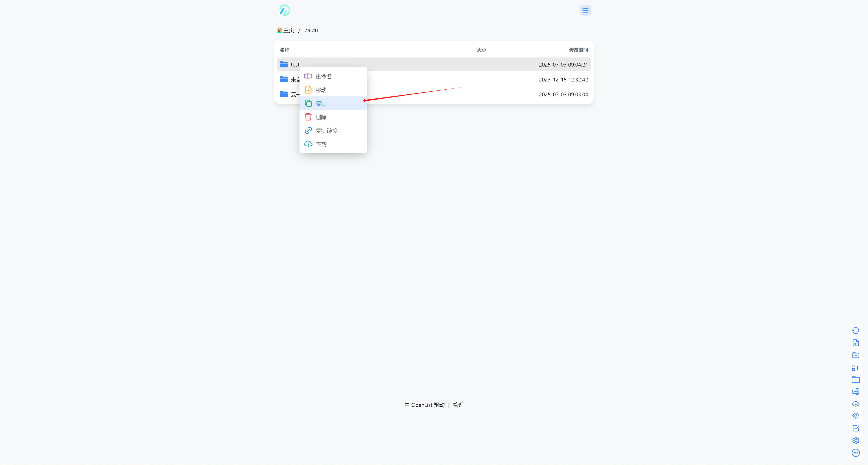Screen dimensions: 868x465
Task: Open the test folder row
Action: point(434,64)
